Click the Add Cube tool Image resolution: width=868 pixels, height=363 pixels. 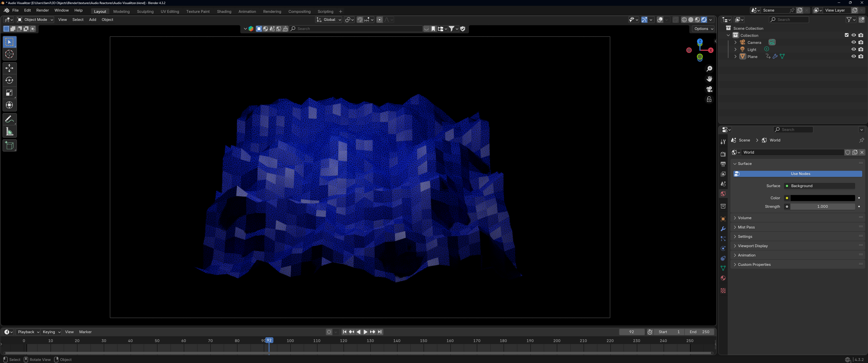pos(9,146)
